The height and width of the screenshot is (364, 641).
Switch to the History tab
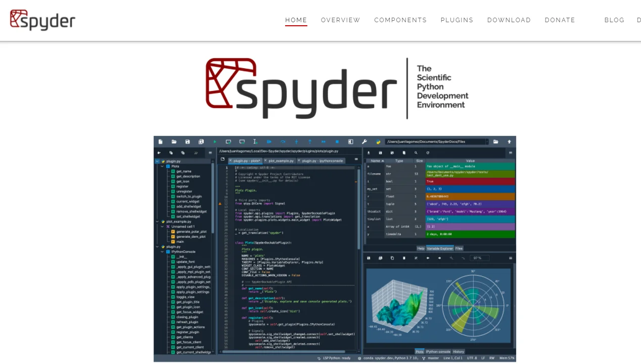point(458,351)
